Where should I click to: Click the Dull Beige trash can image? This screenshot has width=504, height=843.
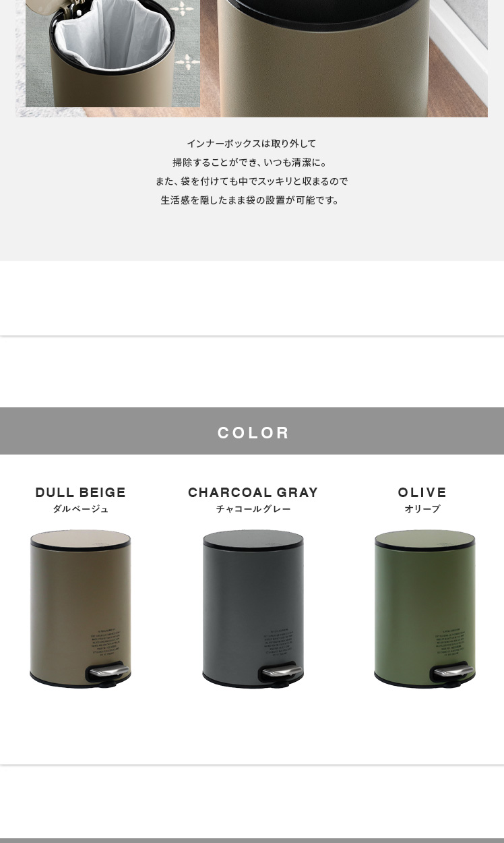pos(80,608)
